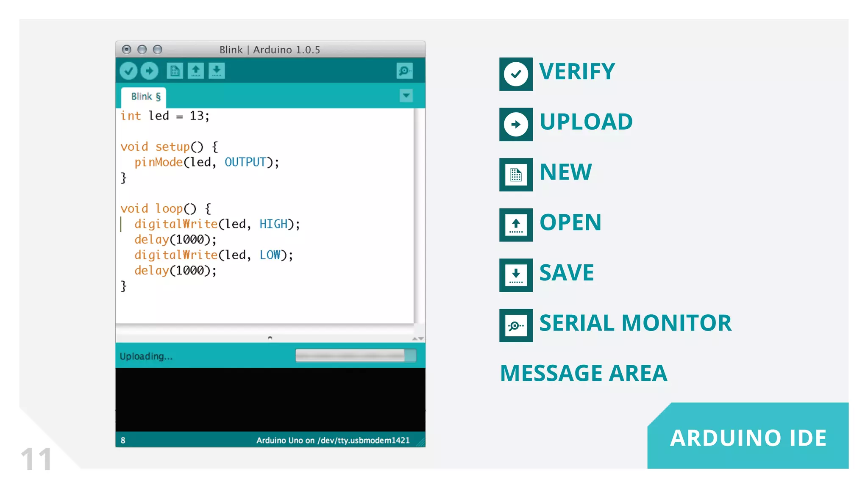This screenshot has height=488, width=868.
Task: Click the UPLOAD label text
Action: [x=586, y=122]
